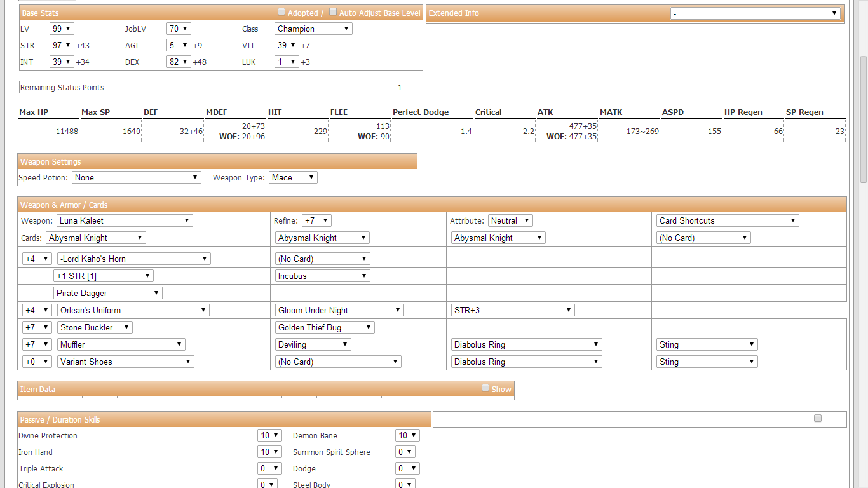Open the Card Shortcuts dropdown
Image resolution: width=868 pixels, height=488 pixels.
pyautogui.click(x=727, y=220)
